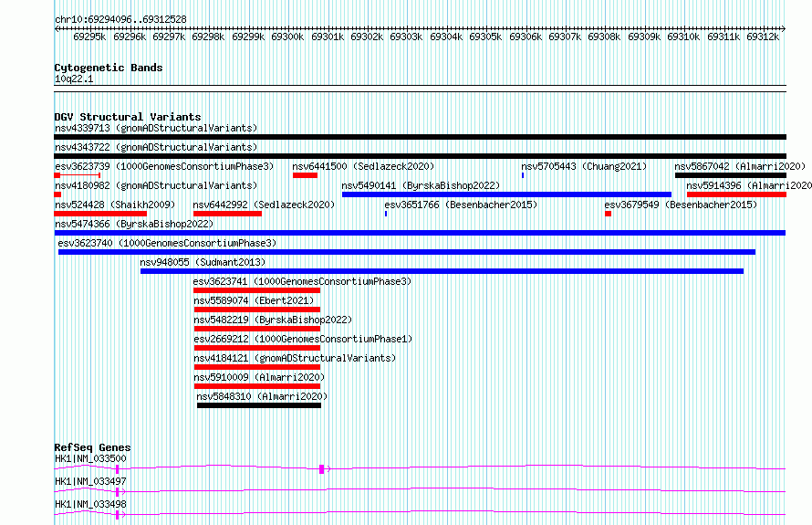Viewport: 812px width, 525px height.
Task: Click the HK1|NM_033498 transcript label
Action: pos(90,504)
